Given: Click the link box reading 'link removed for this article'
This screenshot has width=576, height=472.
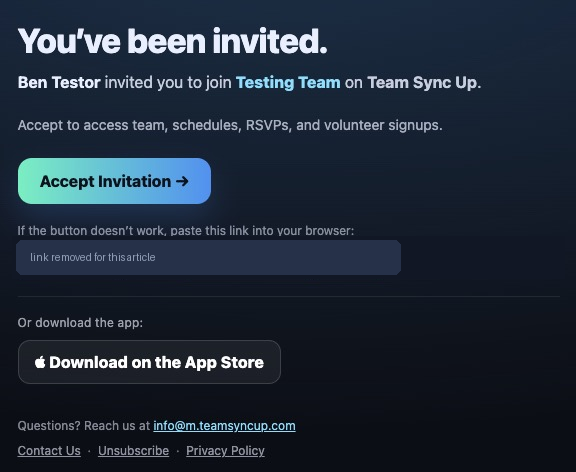Looking at the screenshot, I should (208, 257).
